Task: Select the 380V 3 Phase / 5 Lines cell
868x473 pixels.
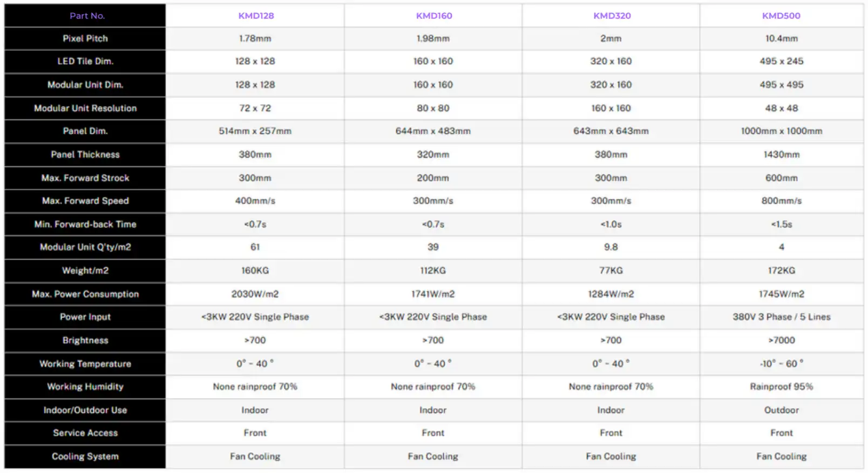Action: pyautogui.click(x=781, y=317)
